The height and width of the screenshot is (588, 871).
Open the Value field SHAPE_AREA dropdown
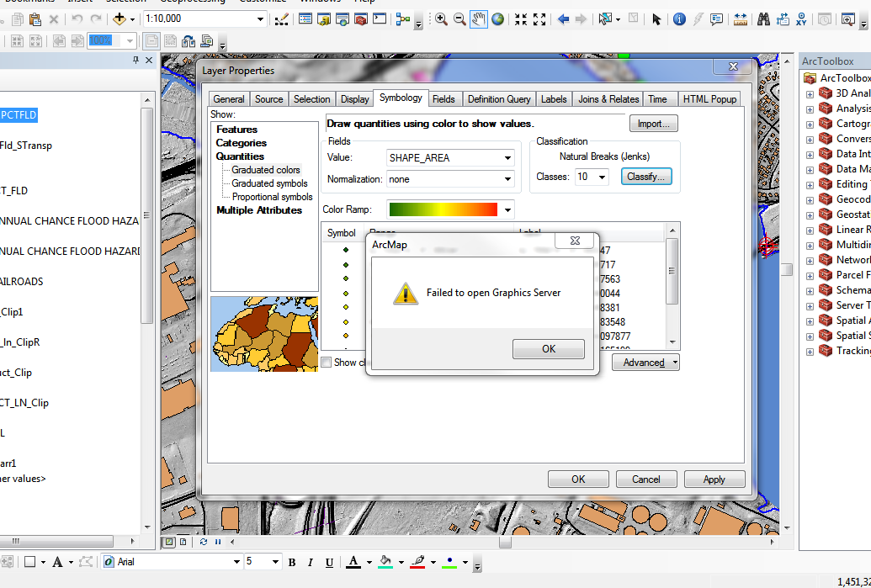click(x=507, y=158)
